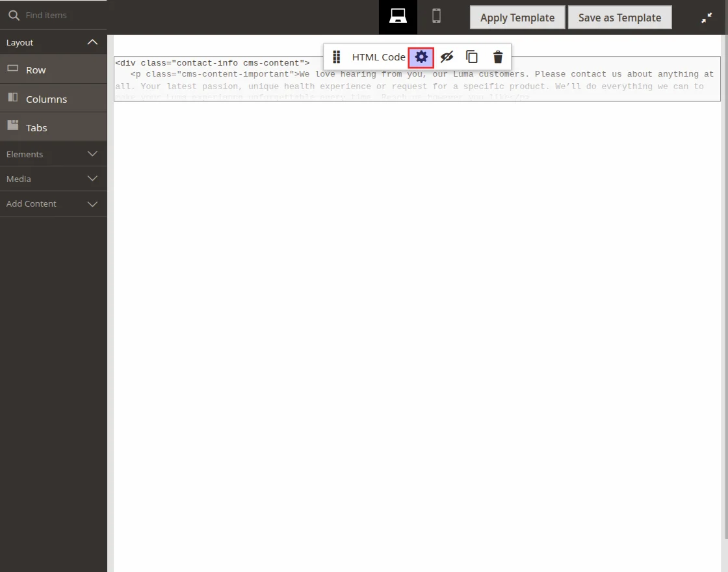The image size is (728, 572).
Task: Open HTML Code settings gear
Action: [x=421, y=57]
